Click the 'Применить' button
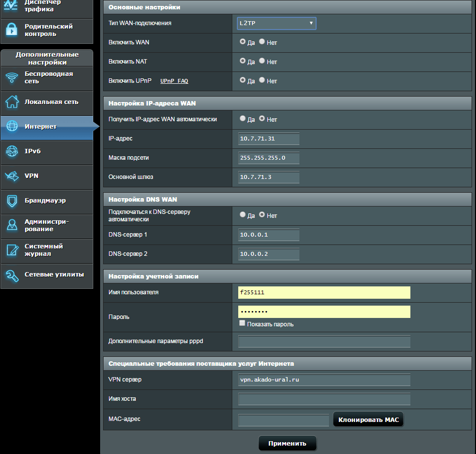Image resolution: width=476 pixels, height=454 pixels. [287, 443]
